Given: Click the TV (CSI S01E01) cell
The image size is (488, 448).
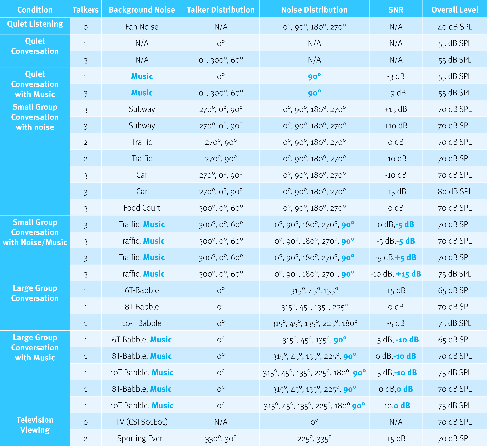Looking at the screenshot, I should [x=142, y=422].
